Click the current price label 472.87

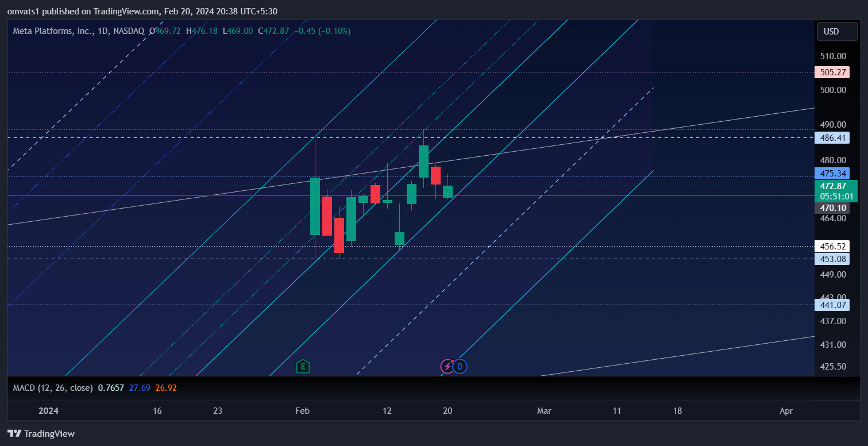click(x=833, y=186)
